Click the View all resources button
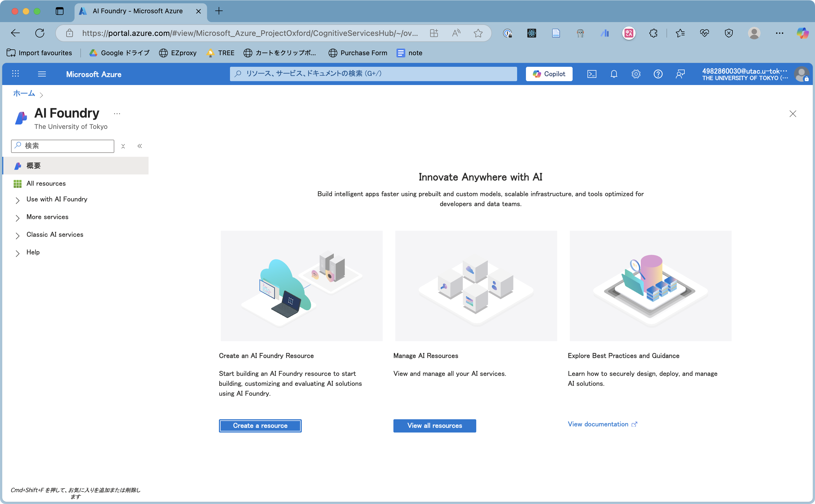This screenshot has width=815, height=504. pos(434,426)
